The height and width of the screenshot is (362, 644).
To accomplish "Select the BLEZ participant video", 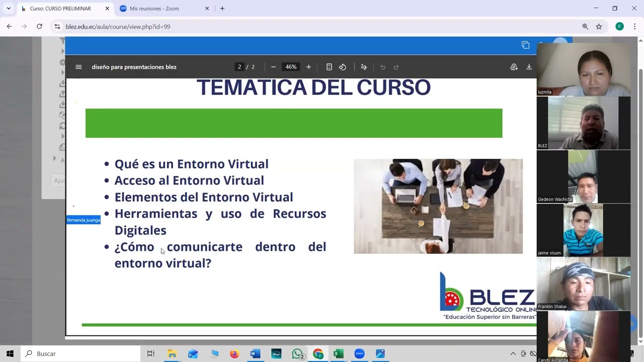I will 583,123.
